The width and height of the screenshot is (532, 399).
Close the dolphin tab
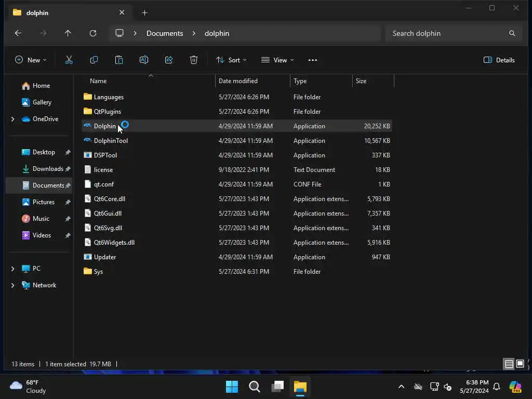(x=122, y=12)
